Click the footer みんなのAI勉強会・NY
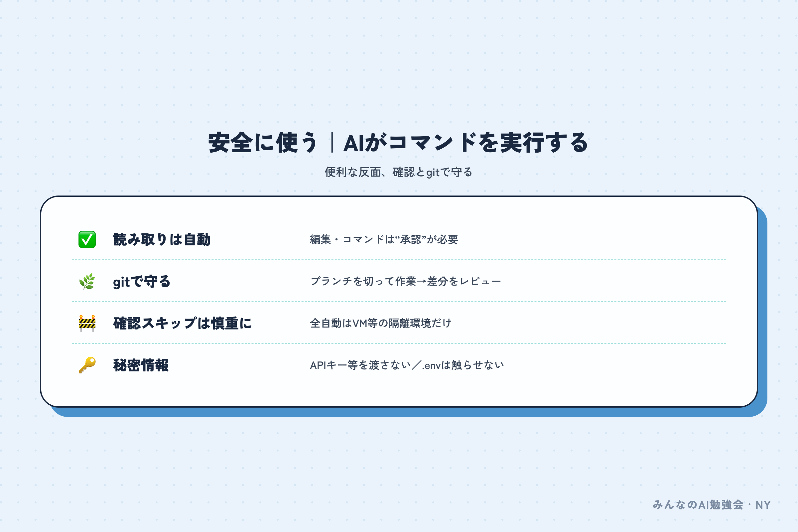 [712, 505]
